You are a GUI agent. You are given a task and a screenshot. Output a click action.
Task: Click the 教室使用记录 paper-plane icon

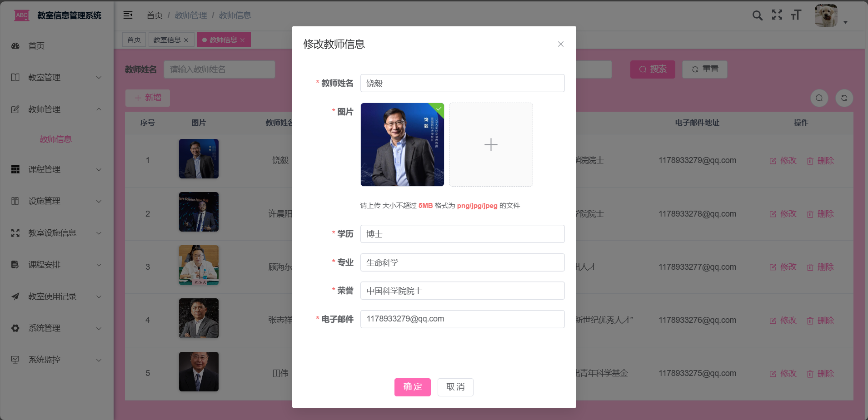pyautogui.click(x=15, y=296)
